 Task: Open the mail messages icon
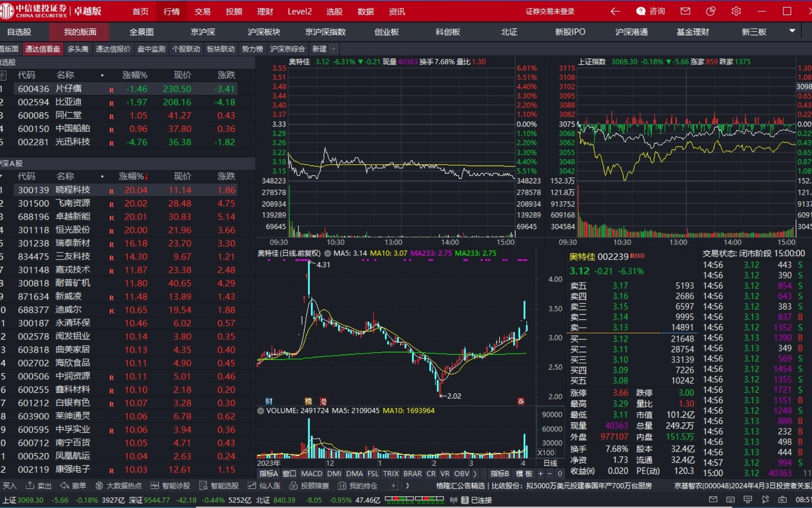pos(686,11)
